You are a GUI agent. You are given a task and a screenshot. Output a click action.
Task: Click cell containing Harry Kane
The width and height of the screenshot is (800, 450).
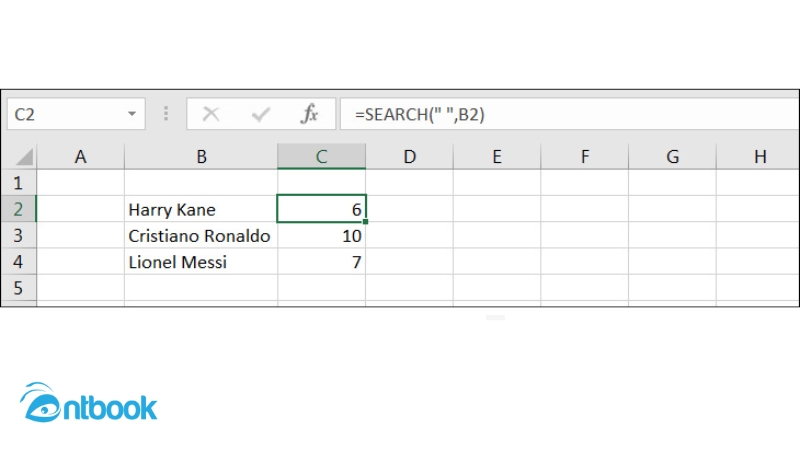[x=201, y=209]
